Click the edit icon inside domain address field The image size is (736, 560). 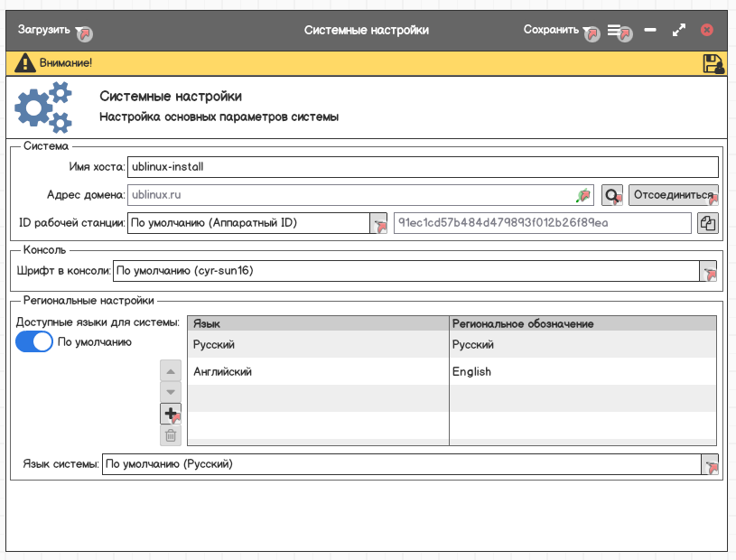(582, 195)
